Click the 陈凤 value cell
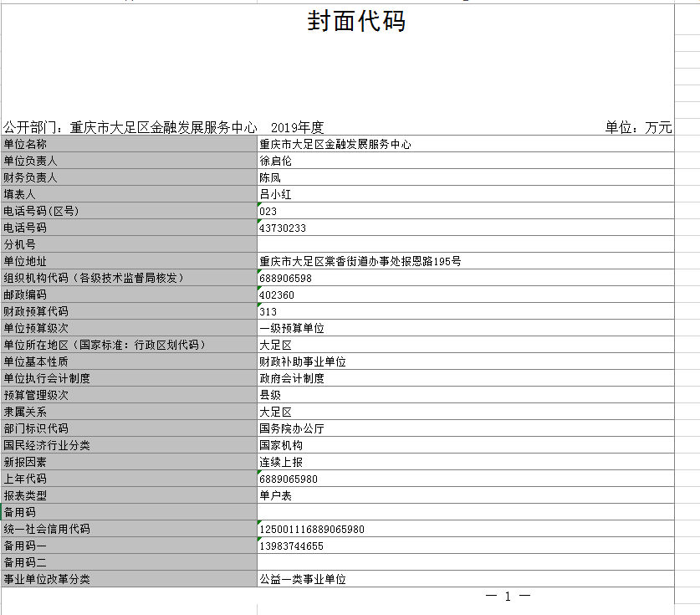700x615 pixels. coord(466,177)
